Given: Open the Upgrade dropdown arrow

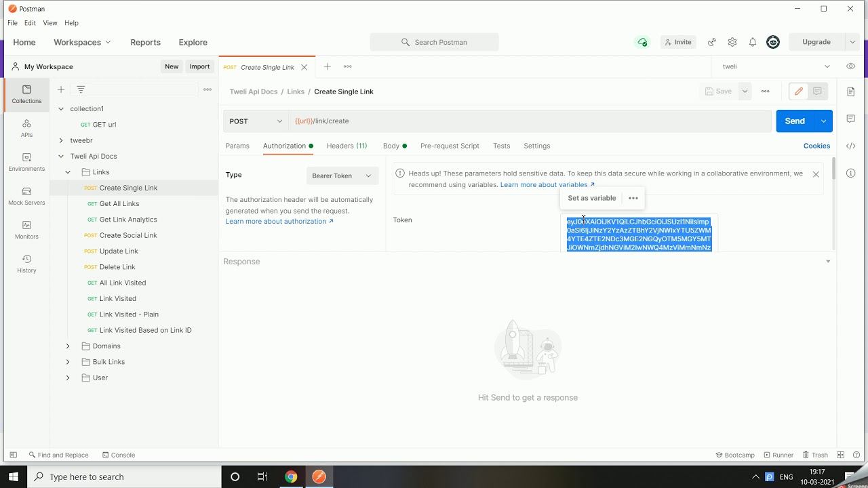Looking at the screenshot, I should 852,42.
